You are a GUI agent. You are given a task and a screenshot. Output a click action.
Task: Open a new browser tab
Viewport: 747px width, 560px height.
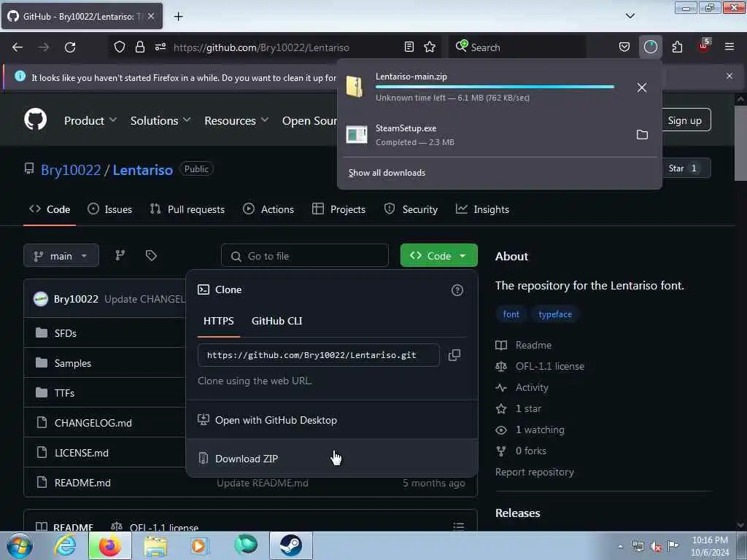point(178,17)
